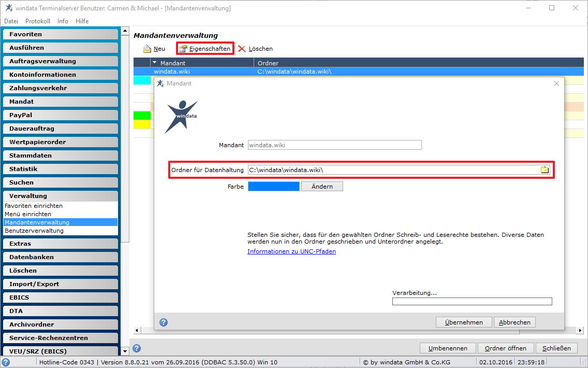Click the Mandant name field

(x=334, y=145)
